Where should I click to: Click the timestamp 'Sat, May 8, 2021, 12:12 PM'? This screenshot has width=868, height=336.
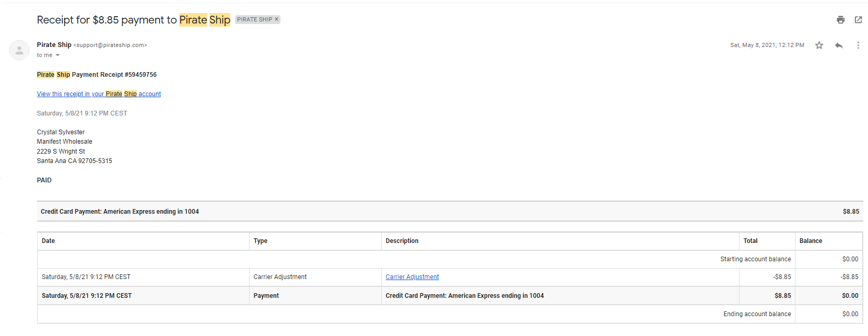point(767,45)
